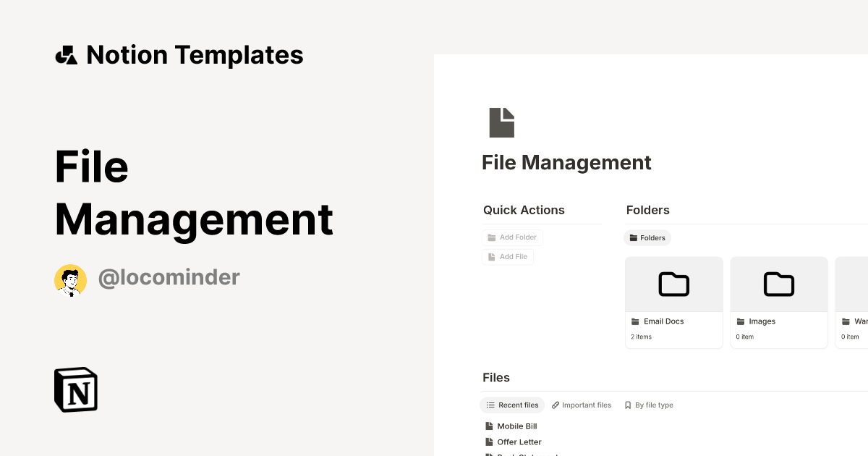The height and width of the screenshot is (456, 868).
Task: Select the Notion logo at bottom left
Action: (x=75, y=389)
